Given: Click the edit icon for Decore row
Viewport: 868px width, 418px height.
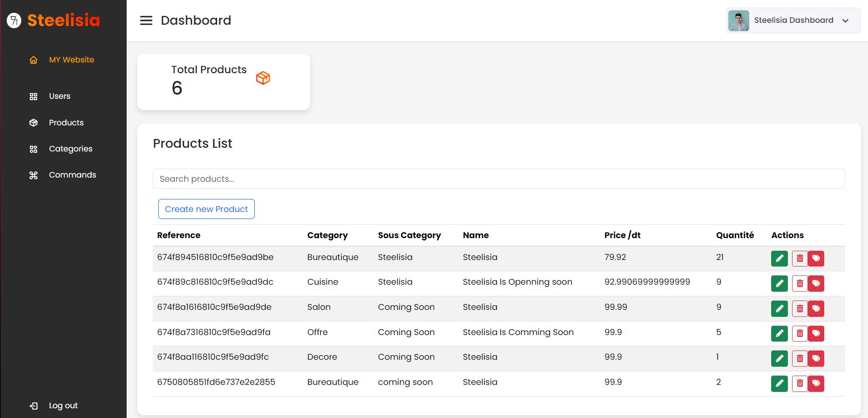Looking at the screenshot, I should point(779,358).
